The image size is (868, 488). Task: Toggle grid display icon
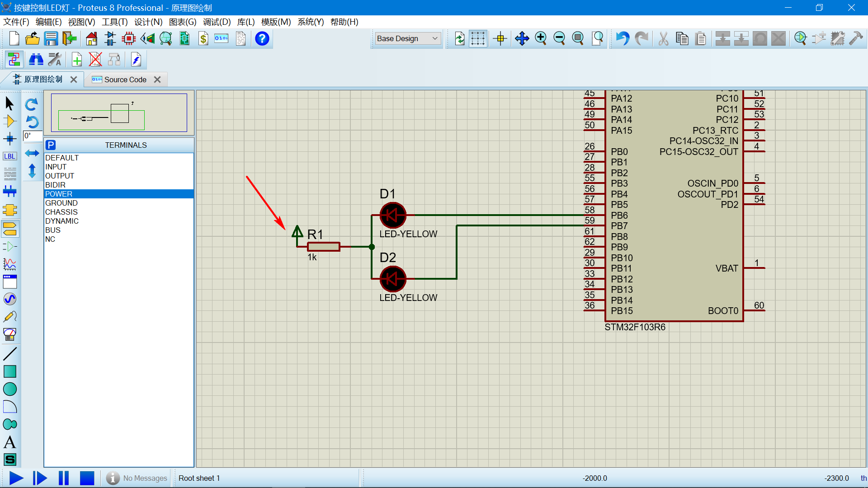tap(478, 39)
